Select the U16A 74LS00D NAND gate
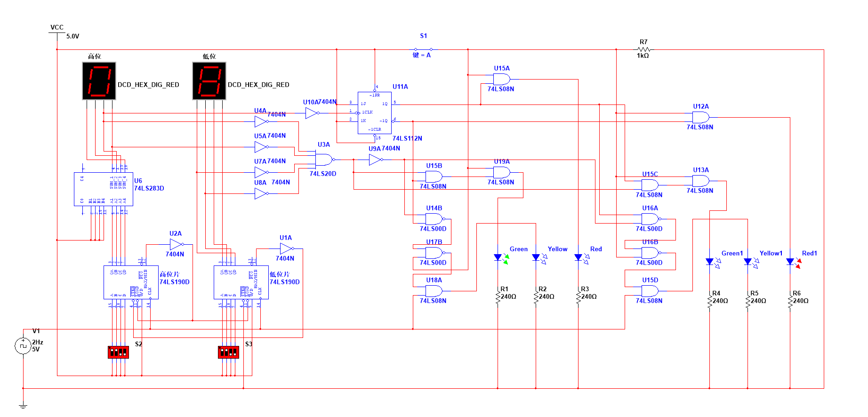Image resolution: width=868 pixels, height=417 pixels. pyautogui.click(x=651, y=219)
